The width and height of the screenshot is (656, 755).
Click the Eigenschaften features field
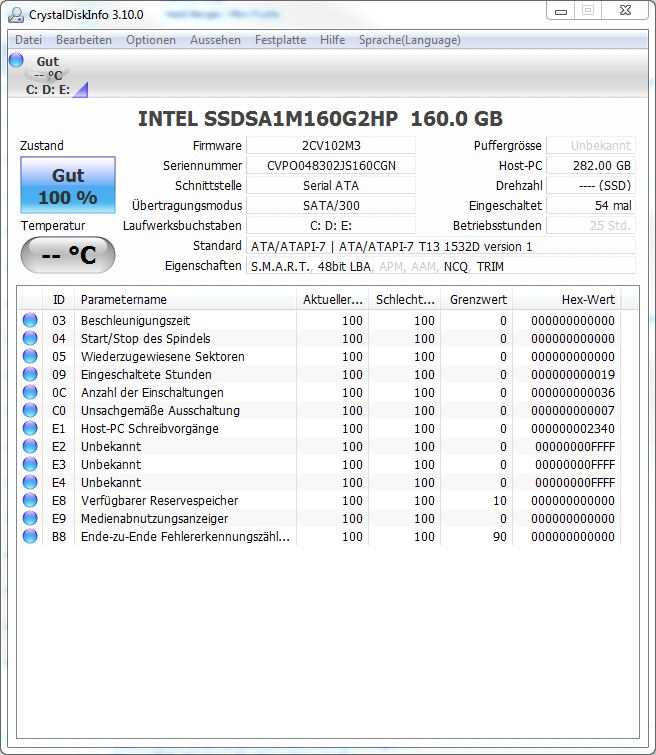(441, 266)
